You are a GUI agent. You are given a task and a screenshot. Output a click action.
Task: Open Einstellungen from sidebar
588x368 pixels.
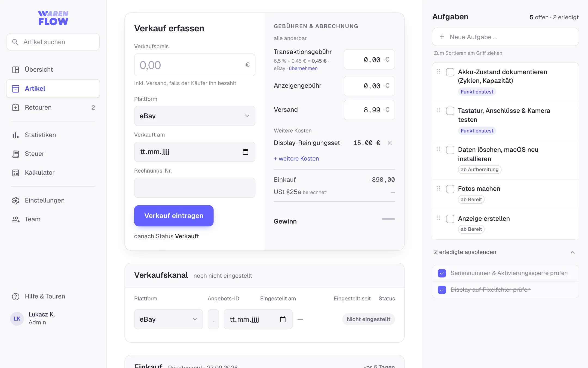(x=53, y=201)
